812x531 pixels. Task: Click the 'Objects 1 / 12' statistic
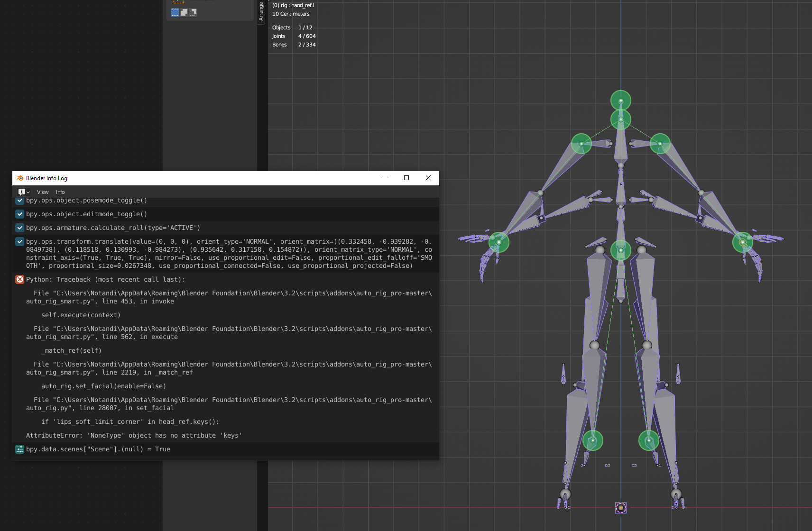pos(292,27)
